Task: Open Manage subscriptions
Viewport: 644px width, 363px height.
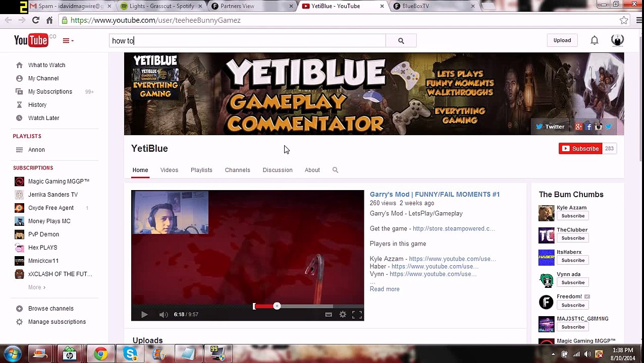Action: pos(57,322)
